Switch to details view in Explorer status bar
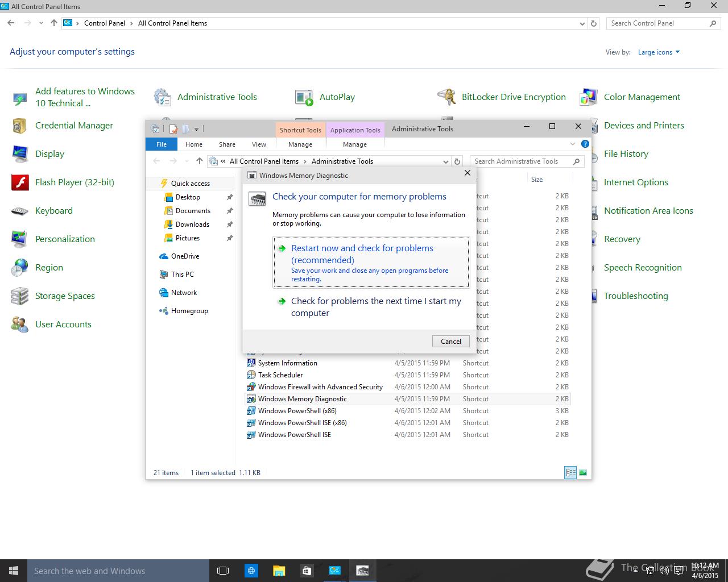728x582 pixels. [x=570, y=472]
